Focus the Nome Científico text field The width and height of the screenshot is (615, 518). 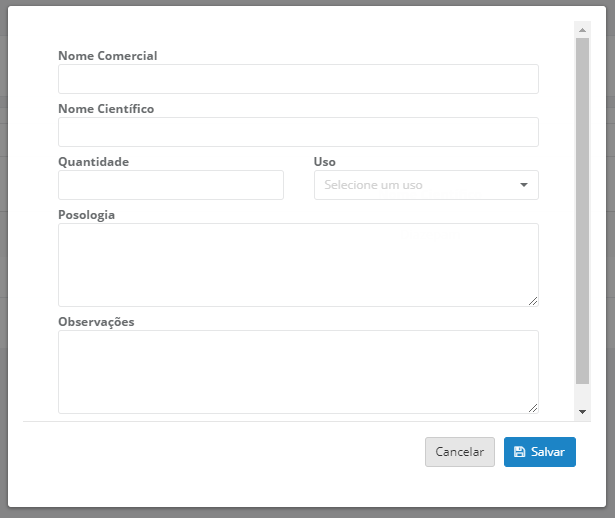(x=298, y=132)
